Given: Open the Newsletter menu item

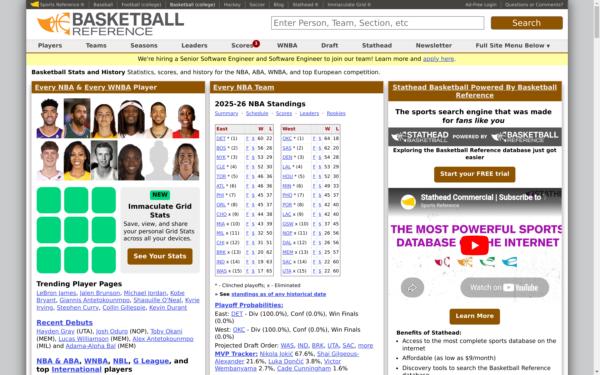Looking at the screenshot, I should (x=434, y=46).
